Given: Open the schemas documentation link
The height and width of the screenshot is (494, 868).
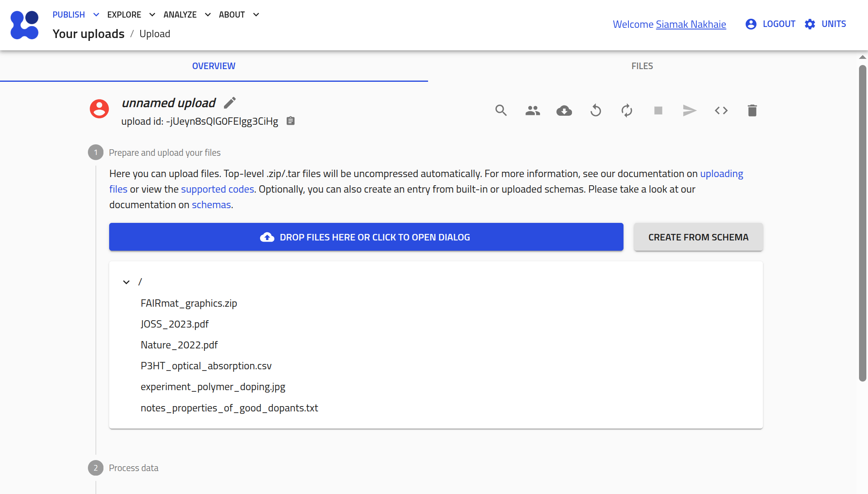Looking at the screenshot, I should pos(211,204).
